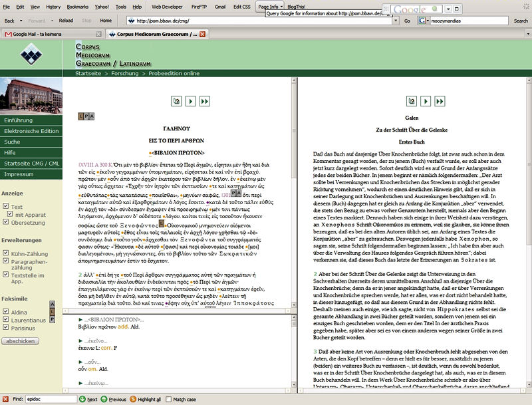Screen dimensions: 532x405
Task: Click the table of contents icon in left pane
Action: point(176,101)
